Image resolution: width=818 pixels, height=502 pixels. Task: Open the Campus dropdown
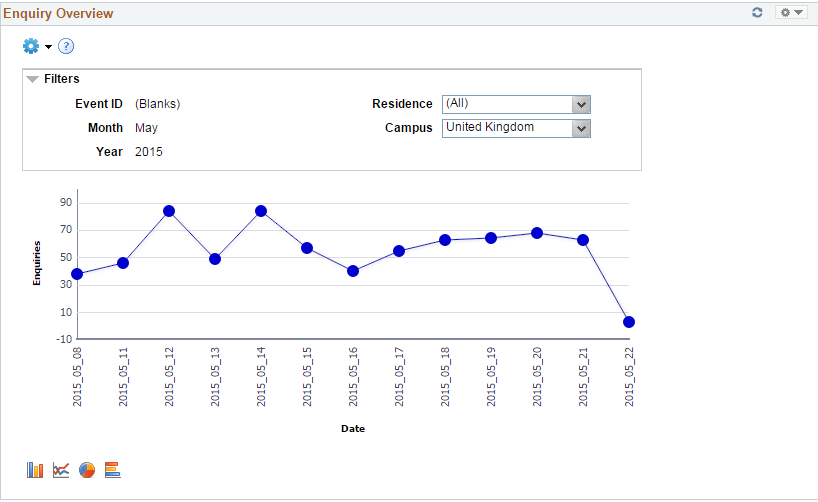581,128
